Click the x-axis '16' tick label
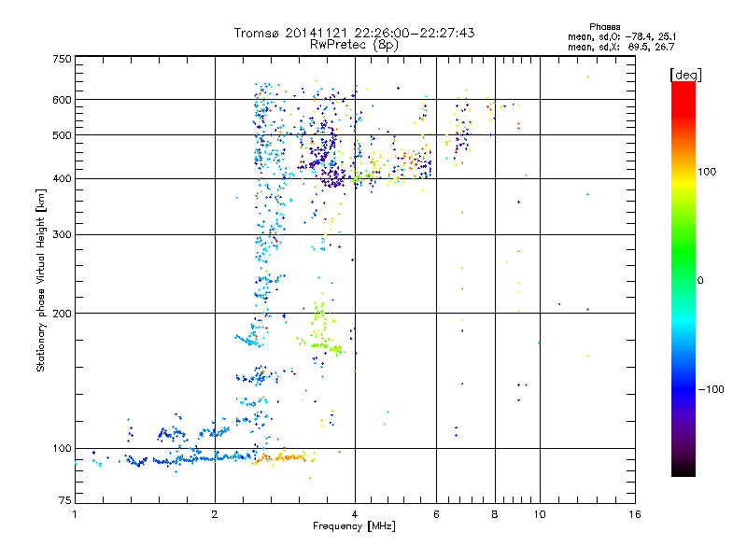The height and width of the screenshot is (560, 747). pyautogui.click(x=635, y=514)
